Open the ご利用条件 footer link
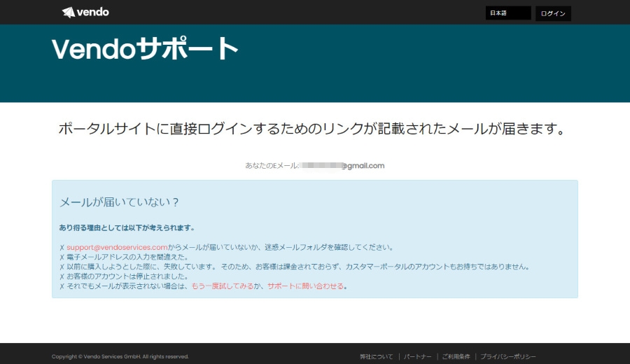630x364 pixels. (x=456, y=356)
